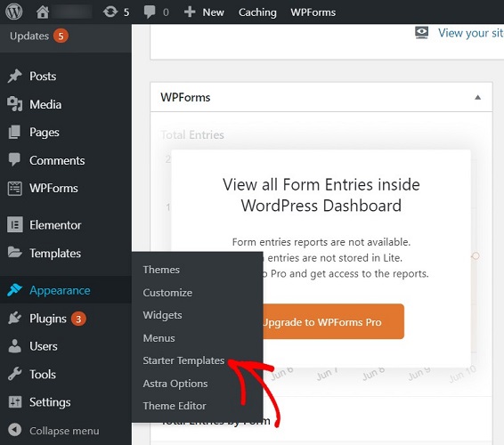Click the plus New icon

pos(190,12)
